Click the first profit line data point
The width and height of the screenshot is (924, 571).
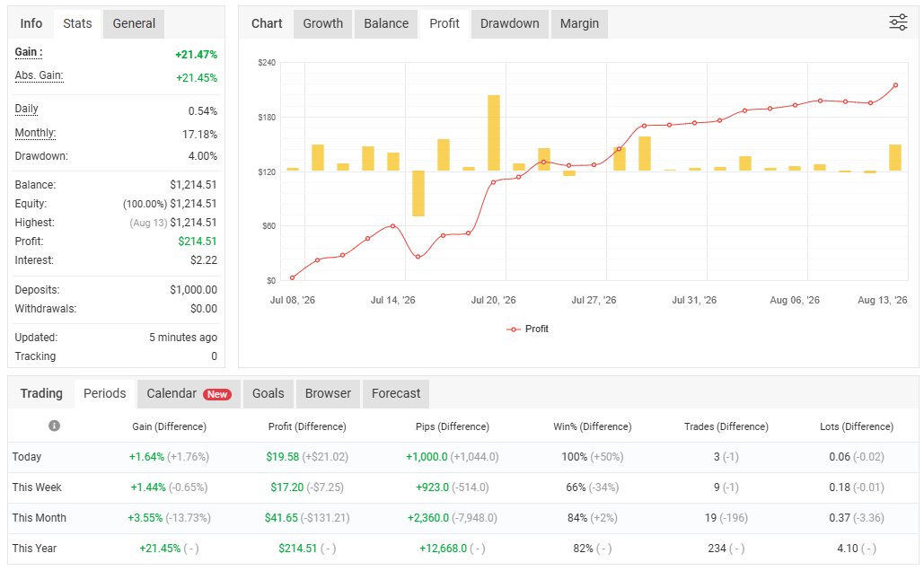coord(293,277)
